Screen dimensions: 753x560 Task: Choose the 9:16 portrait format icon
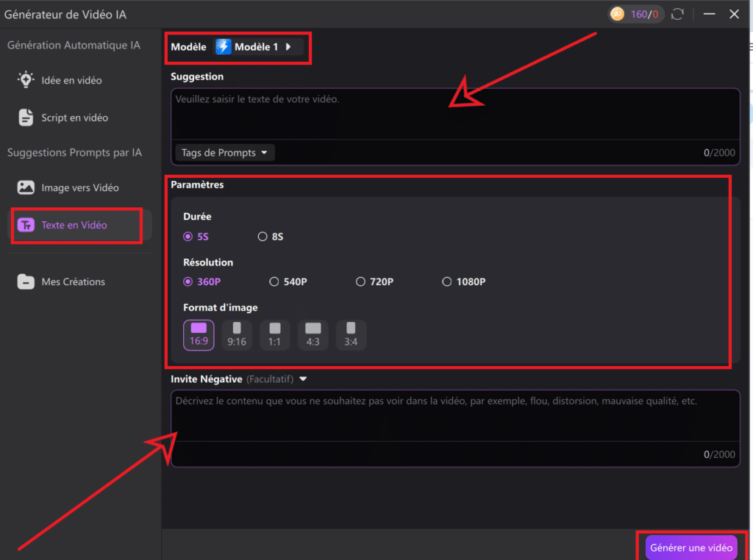point(237,334)
